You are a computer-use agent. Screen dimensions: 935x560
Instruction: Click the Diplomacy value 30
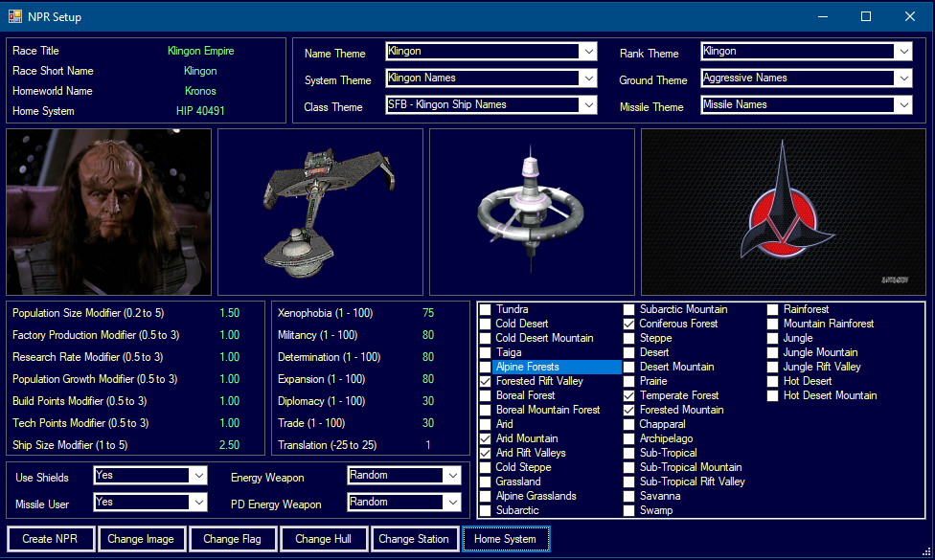coord(428,401)
